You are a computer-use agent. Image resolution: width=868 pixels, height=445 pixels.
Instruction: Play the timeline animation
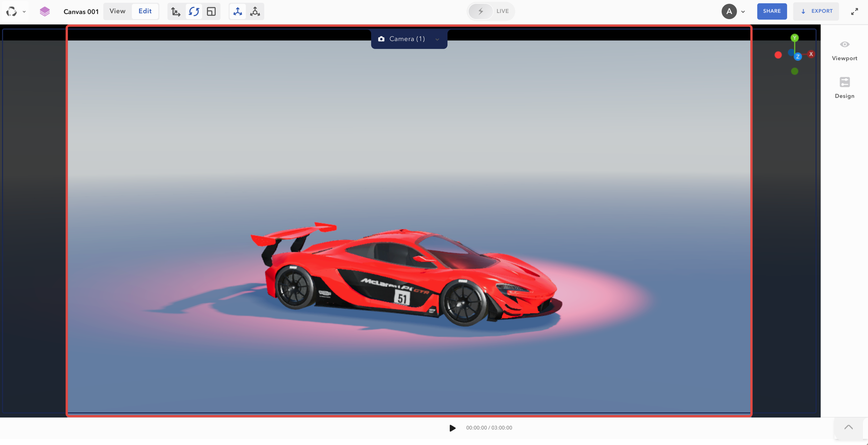pyautogui.click(x=452, y=428)
